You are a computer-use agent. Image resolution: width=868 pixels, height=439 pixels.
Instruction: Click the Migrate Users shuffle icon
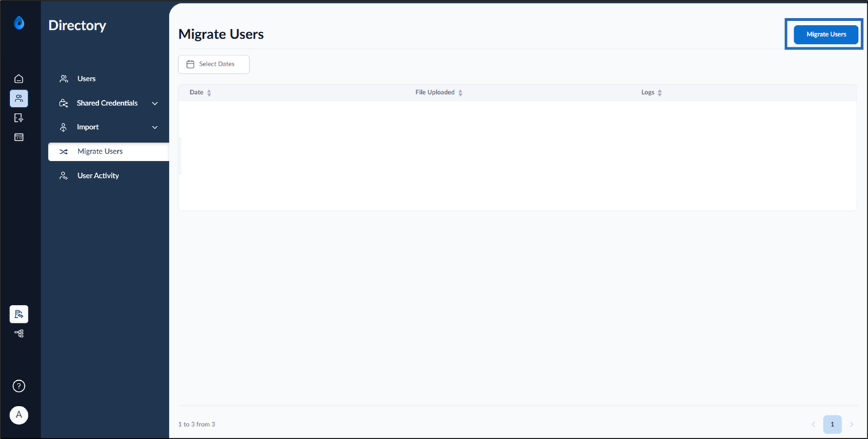point(64,152)
